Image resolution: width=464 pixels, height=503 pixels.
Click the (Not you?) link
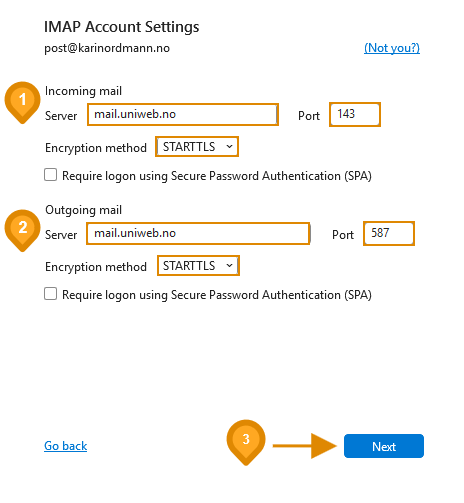coord(392,48)
